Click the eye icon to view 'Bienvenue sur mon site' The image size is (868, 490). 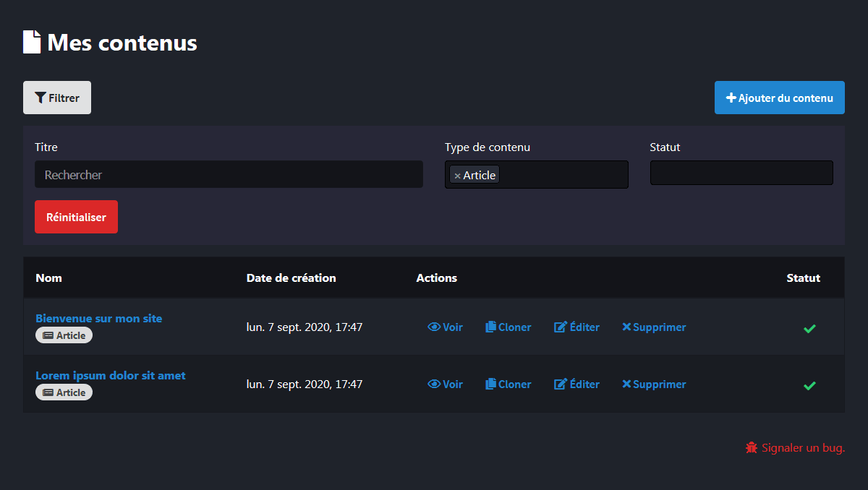tap(433, 327)
